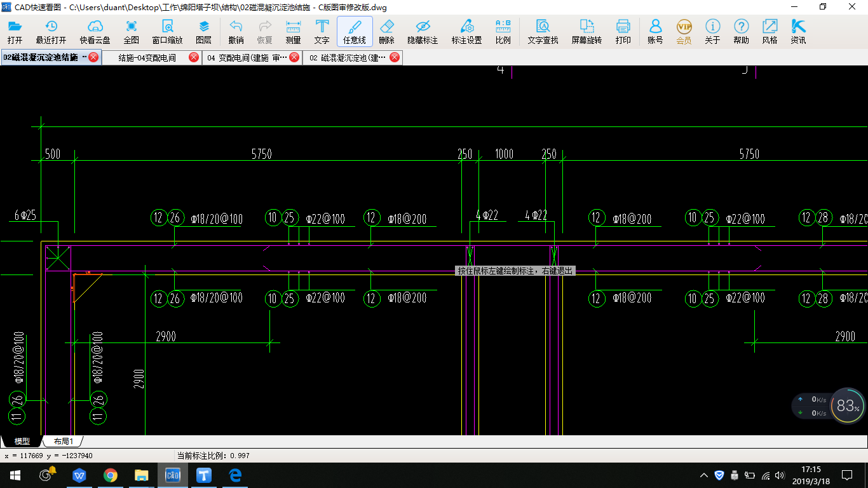Open the Windows notification center
The height and width of the screenshot is (488, 868).
pos(847,475)
